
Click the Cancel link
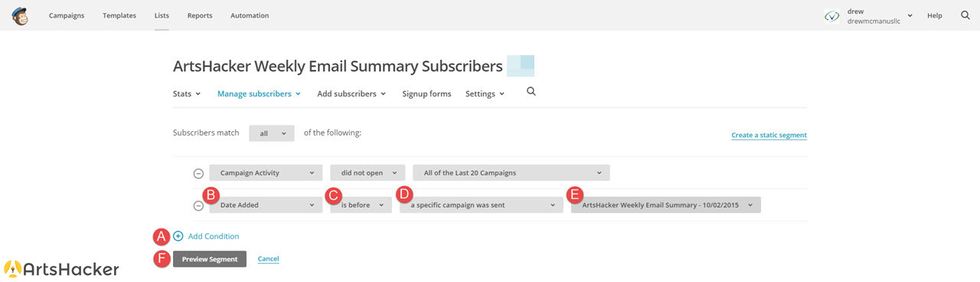pos(268,259)
